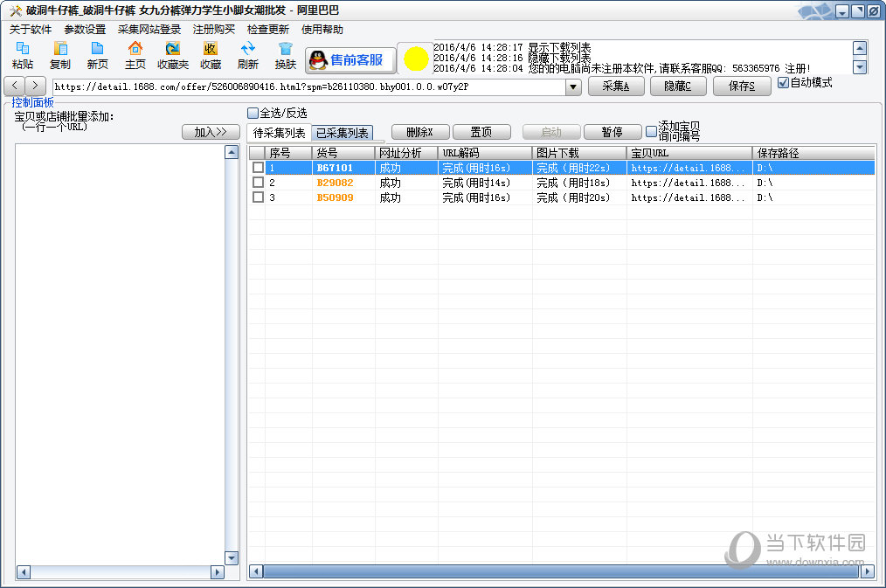Expand the URL address dropdown
Viewport: 886px width, 588px height.
click(573, 87)
